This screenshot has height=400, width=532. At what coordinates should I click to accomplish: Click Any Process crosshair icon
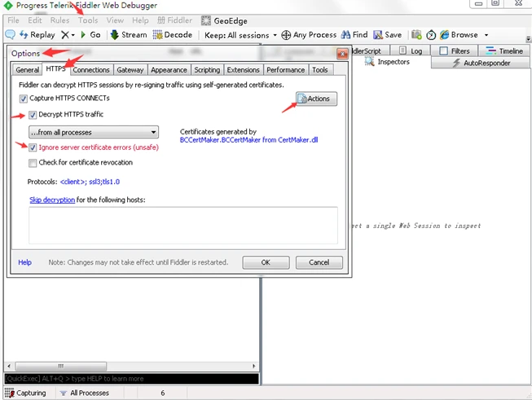[286, 35]
